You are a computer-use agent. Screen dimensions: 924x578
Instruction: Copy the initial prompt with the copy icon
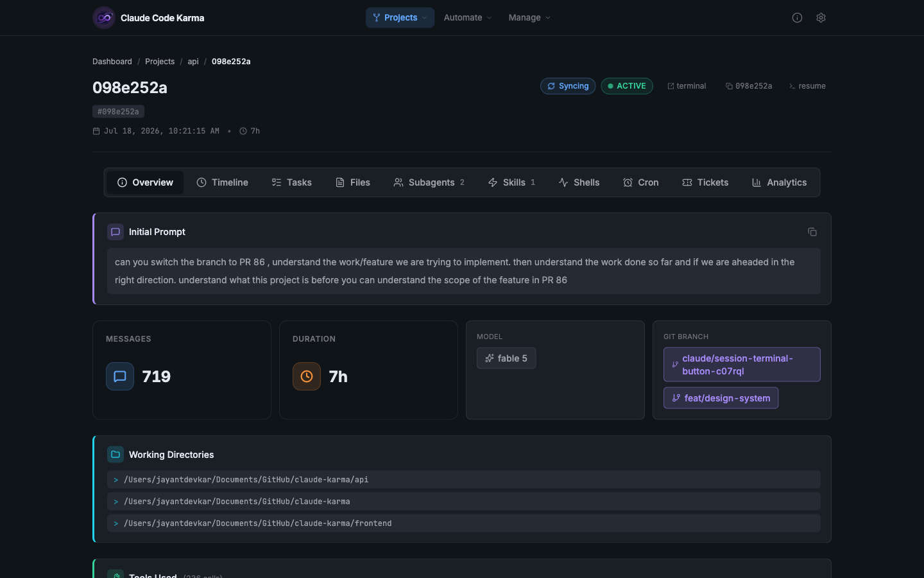click(x=812, y=232)
